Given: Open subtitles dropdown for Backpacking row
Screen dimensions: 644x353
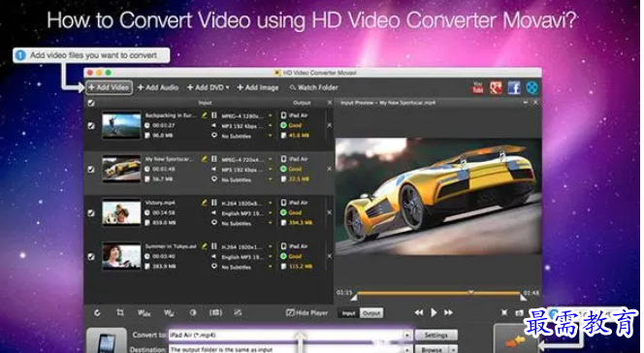Looking at the screenshot, I should point(270,136).
